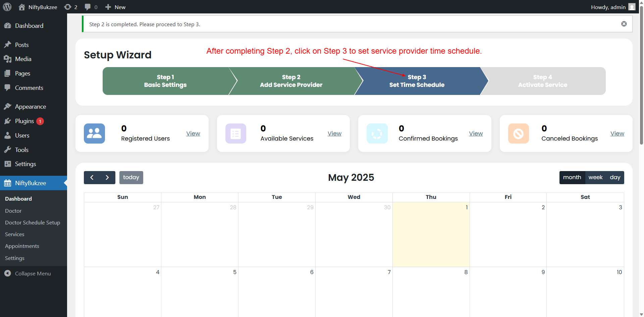Image resolution: width=644 pixels, height=317 pixels.
Task: Open the Howdy, admin account menu
Action: click(x=612, y=7)
